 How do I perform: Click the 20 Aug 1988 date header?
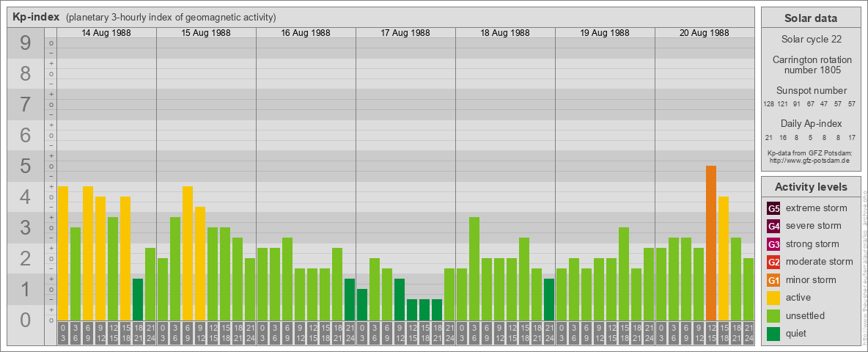(704, 33)
